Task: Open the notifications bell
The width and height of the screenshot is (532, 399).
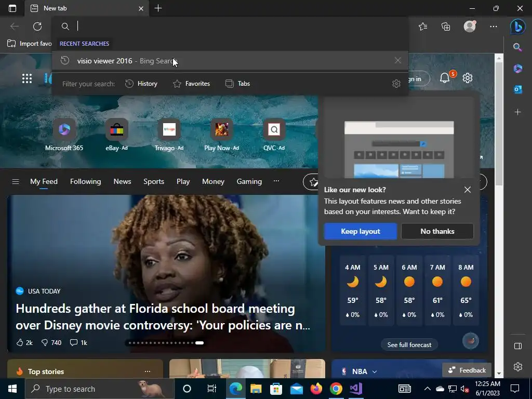Action: [x=445, y=78]
